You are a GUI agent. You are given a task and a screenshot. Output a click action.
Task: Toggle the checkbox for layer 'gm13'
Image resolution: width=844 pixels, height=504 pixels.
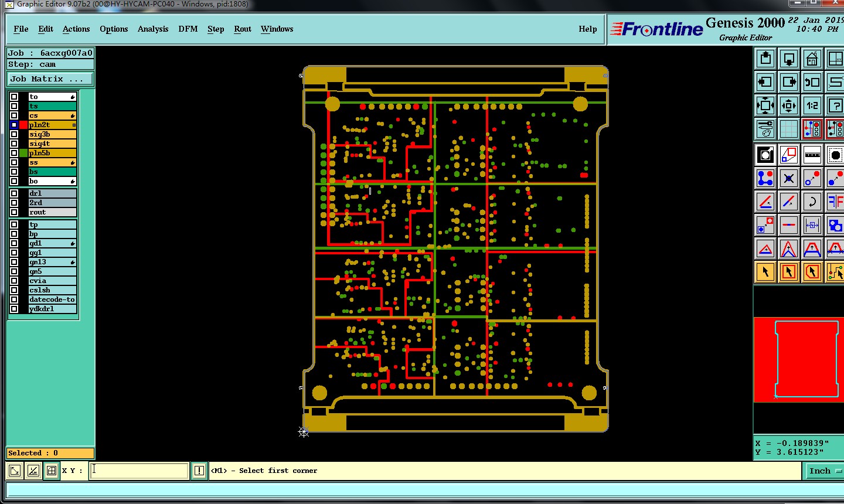pos(14,262)
